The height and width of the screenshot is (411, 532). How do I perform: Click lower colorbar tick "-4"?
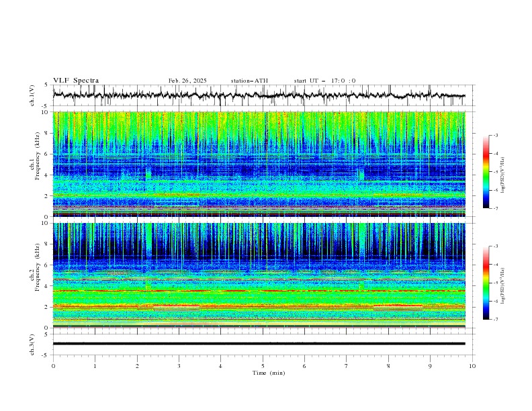tap(496, 265)
